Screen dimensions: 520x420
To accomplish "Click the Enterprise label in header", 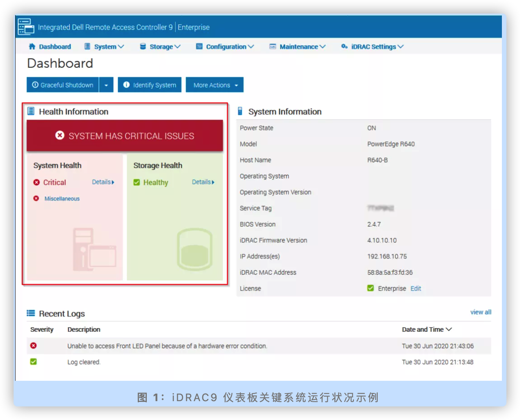I will click(x=194, y=27).
